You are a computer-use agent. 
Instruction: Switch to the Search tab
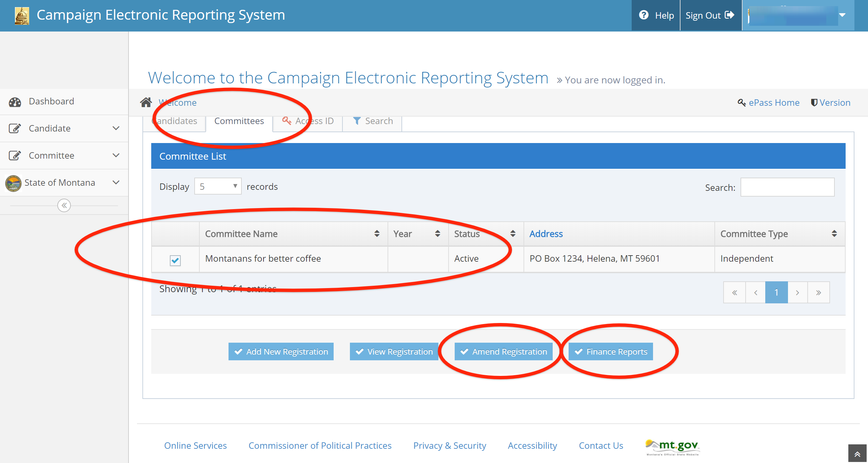pos(373,121)
